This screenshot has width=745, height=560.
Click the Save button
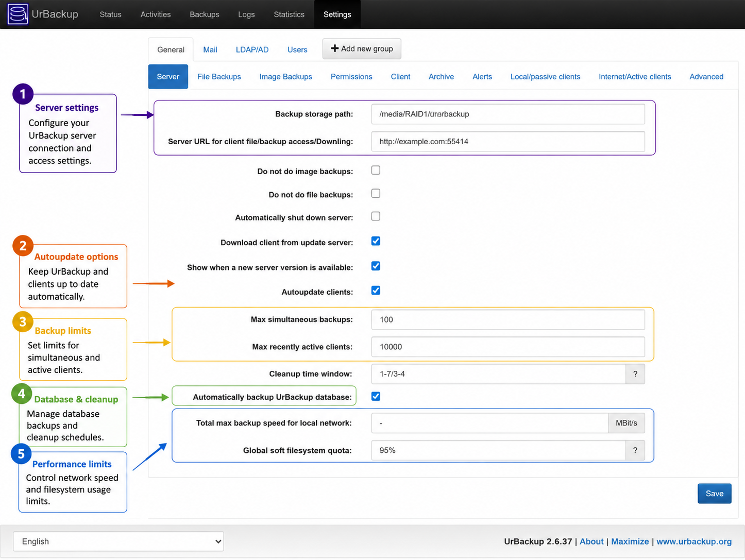pyautogui.click(x=715, y=494)
